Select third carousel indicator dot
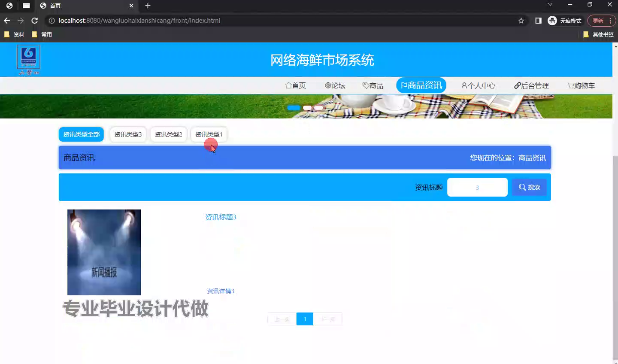 [x=318, y=108]
